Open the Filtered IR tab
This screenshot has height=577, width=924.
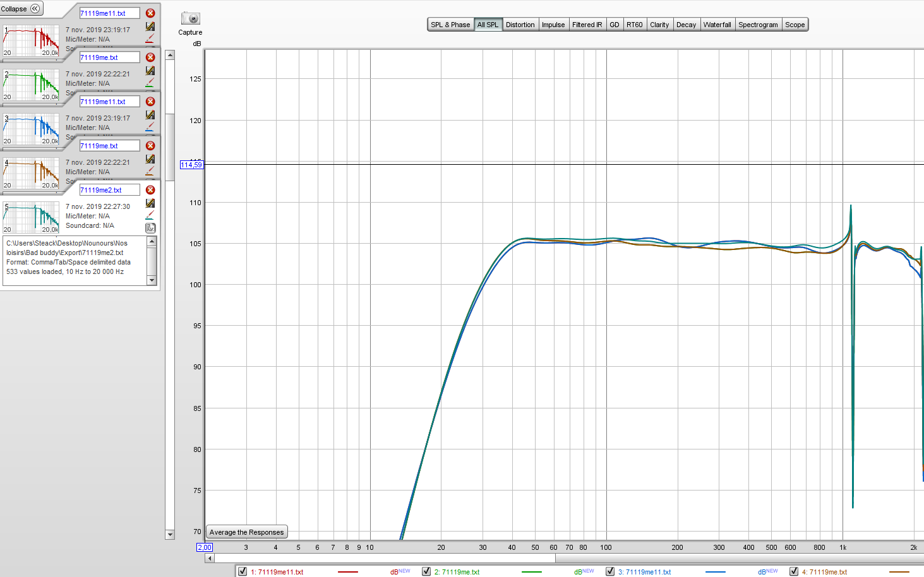coord(587,25)
